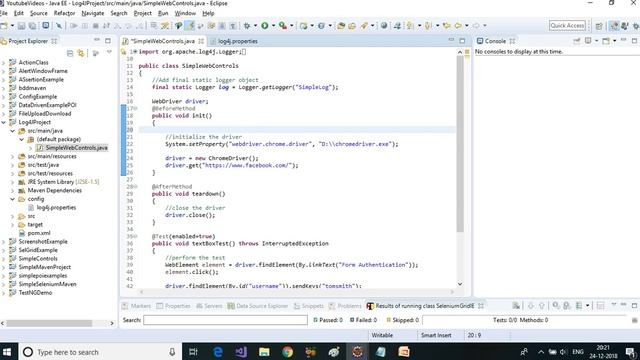Open the Refactor menu

(x=64, y=13)
